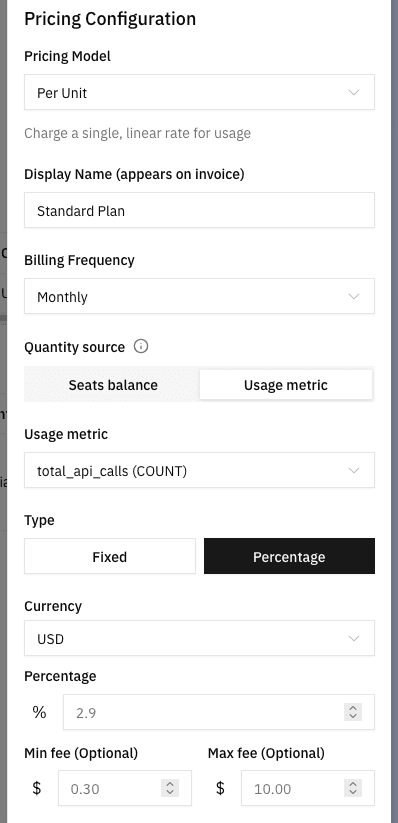398x823 pixels.
Task: Click the 'Display Name (appears on invoice)' label
Action: click(x=134, y=174)
